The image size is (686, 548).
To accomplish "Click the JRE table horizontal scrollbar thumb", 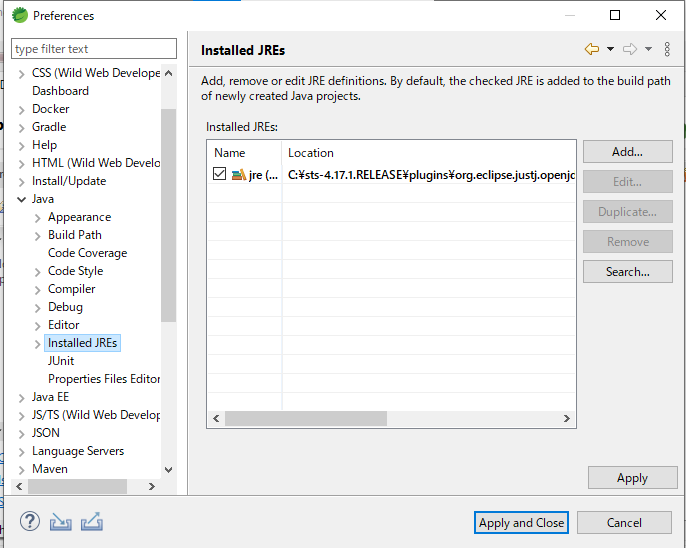I will point(306,419).
